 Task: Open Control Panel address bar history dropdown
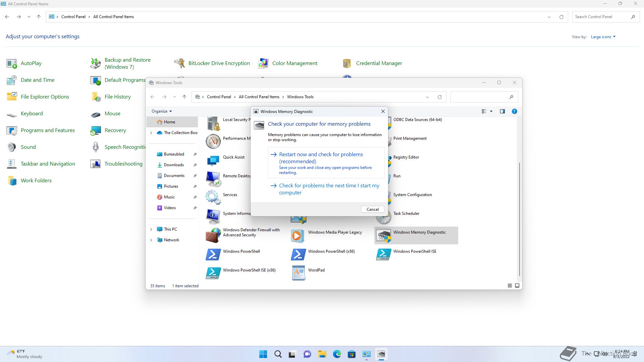pos(549,17)
